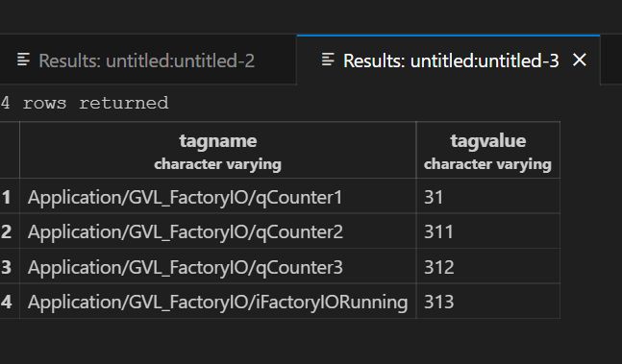This screenshot has width=622, height=364.
Task: Select row number 1 header
Action: pyautogui.click(x=7, y=196)
